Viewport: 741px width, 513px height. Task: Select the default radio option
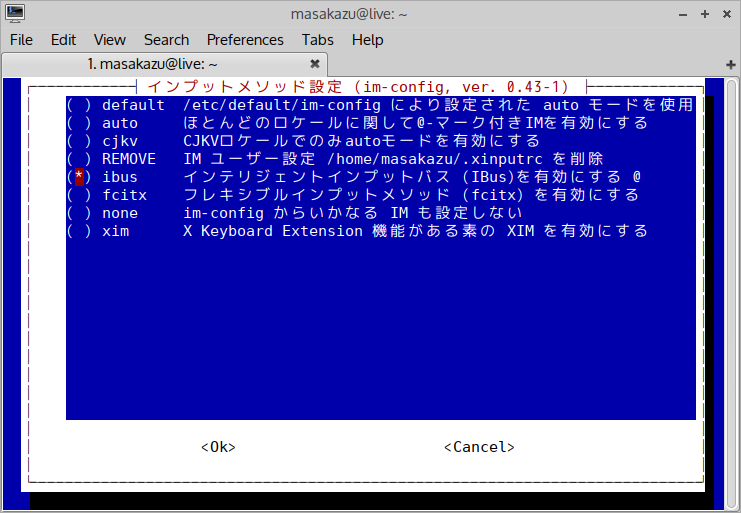pyautogui.click(x=79, y=105)
